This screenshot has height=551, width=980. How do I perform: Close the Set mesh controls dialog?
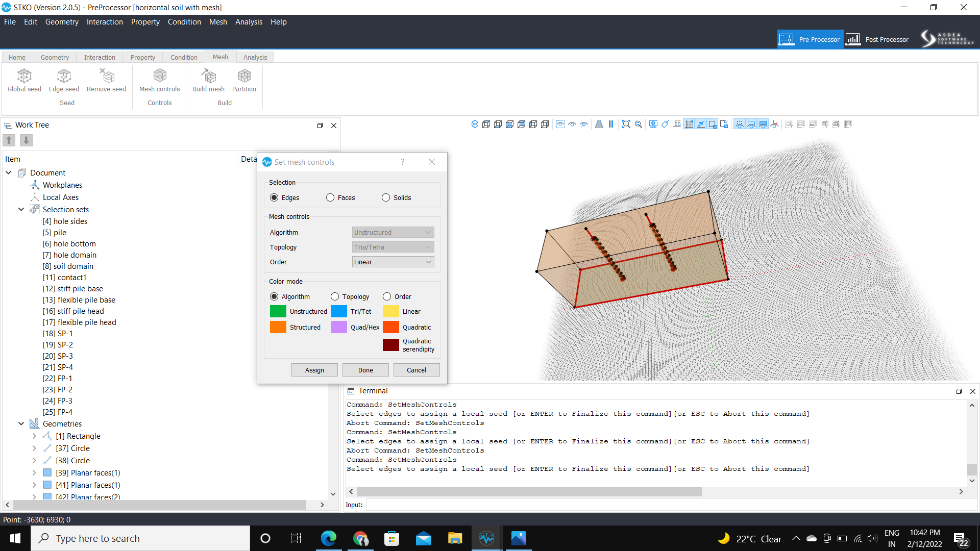(432, 162)
